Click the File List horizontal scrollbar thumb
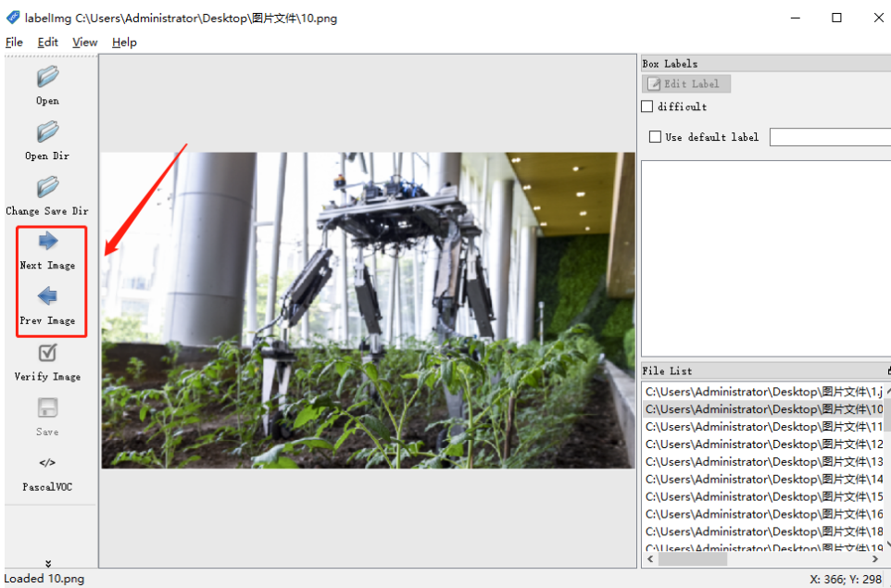Image resolution: width=891 pixels, height=588 pixels. (692, 559)
